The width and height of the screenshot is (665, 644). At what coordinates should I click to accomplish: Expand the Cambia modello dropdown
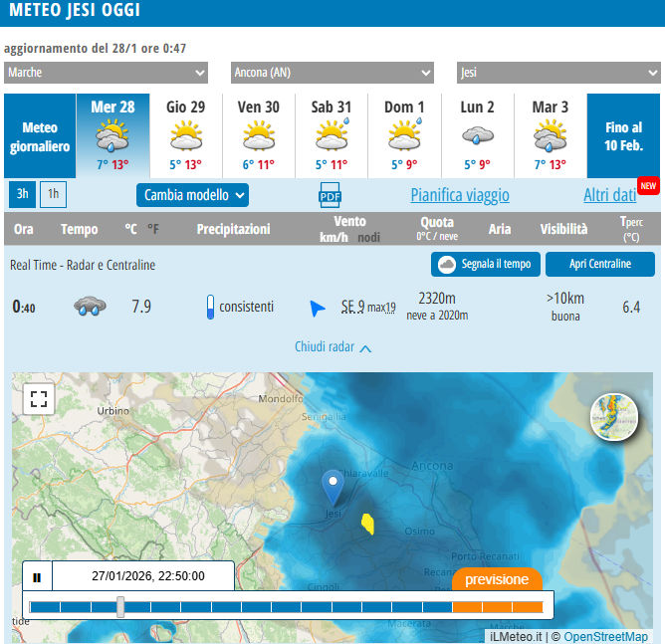tap(192, 195)
